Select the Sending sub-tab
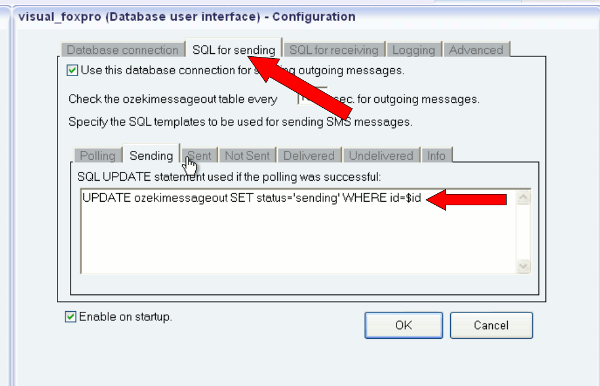This screenshot has width=600, height=386. [x=151, y=155]
